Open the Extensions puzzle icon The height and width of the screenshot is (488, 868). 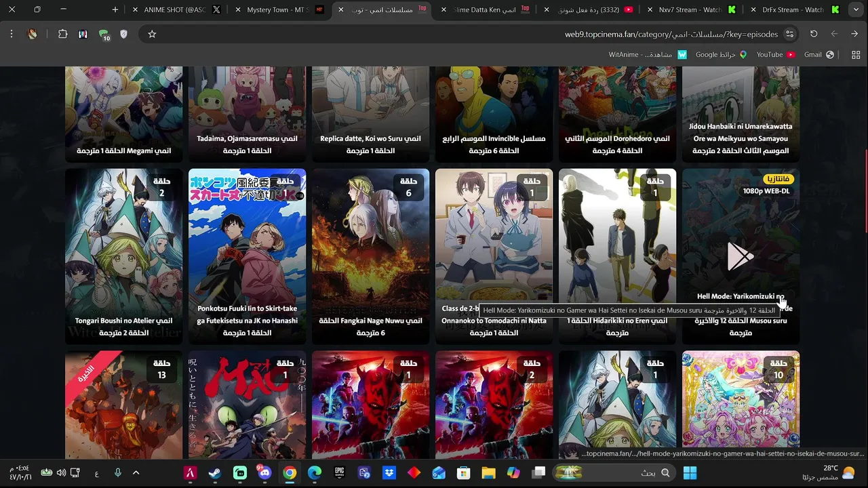[62, 34]
